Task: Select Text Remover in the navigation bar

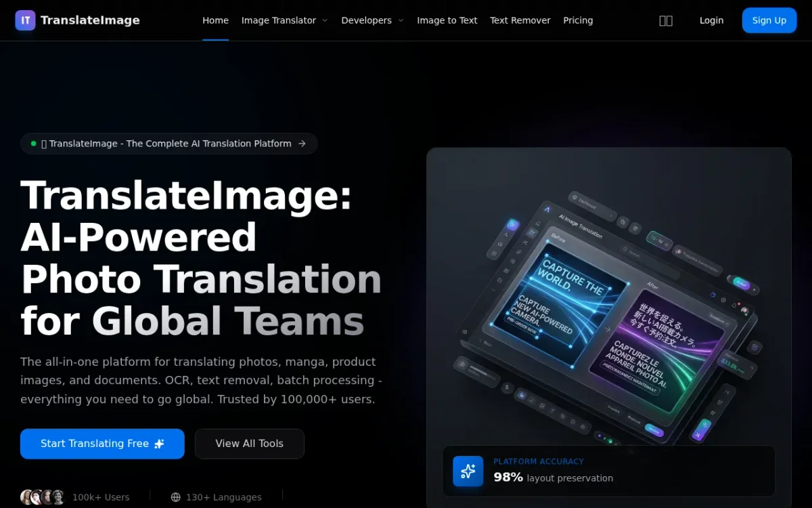Action: click(x=520, y=20)
